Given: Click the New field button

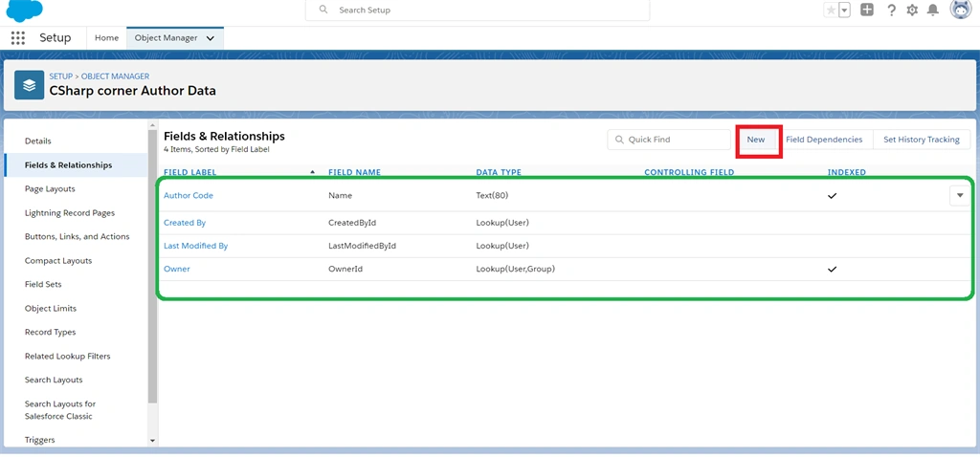Looking at the screenshot, I should [756, 140].
